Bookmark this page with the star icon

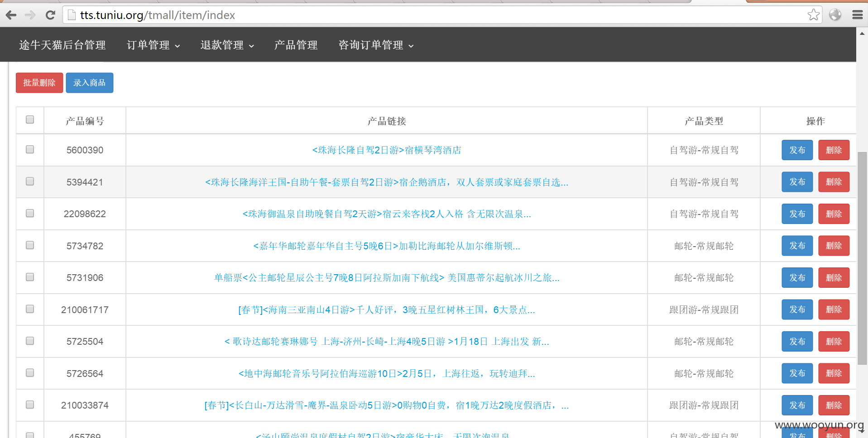click(813, 15)
